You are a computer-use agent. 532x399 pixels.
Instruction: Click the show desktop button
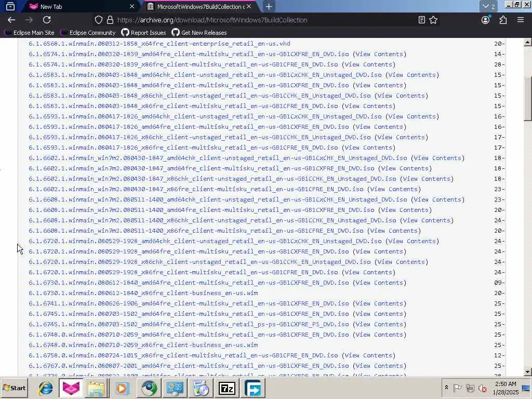527,388
